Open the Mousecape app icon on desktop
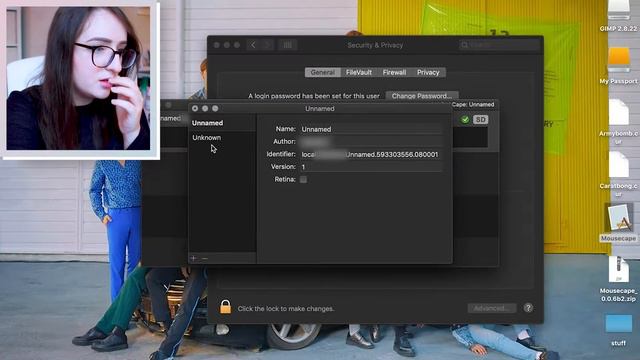 [619, 222]
